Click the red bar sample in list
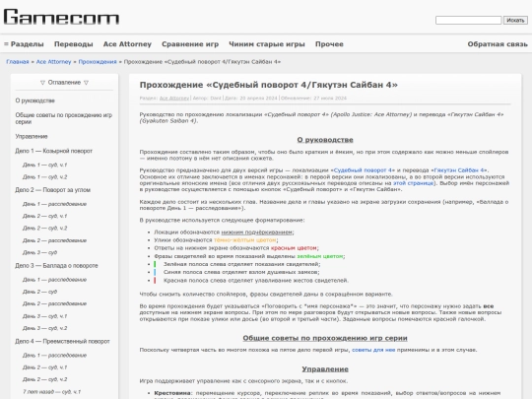The width and height of the screenshot is (532, 399). pos(155,281)
